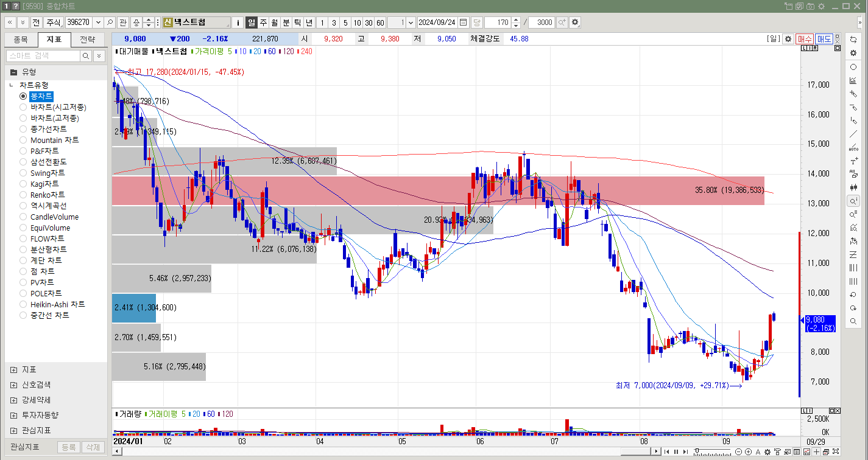
Task: Open the calendar date picker icon
Action: pyautogui.click(x=464, y=23)
